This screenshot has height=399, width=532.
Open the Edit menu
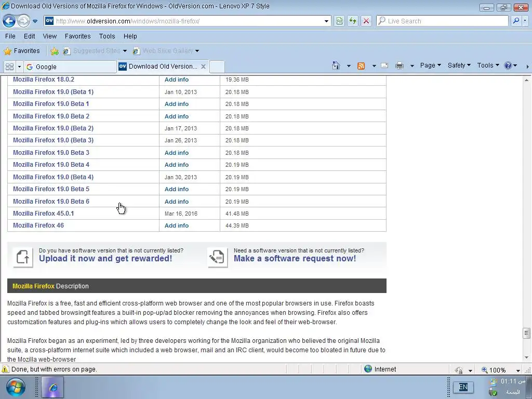[29, 36]
